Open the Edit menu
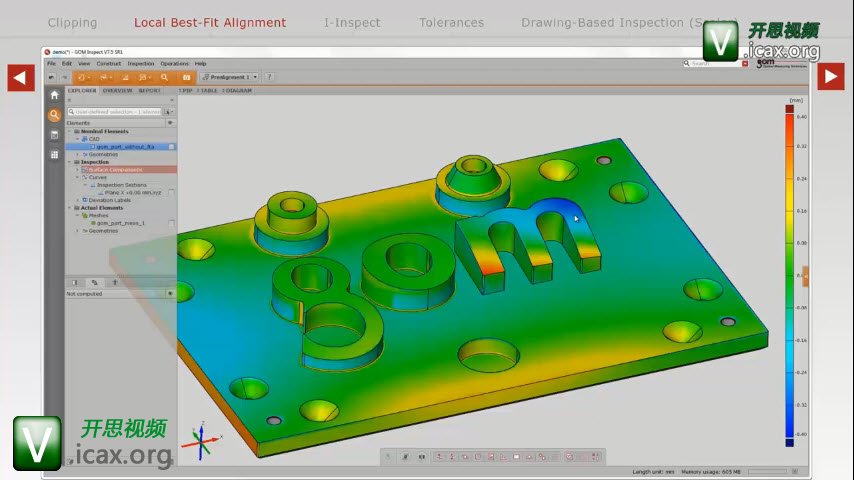854x480 pixels. [67, 64]
